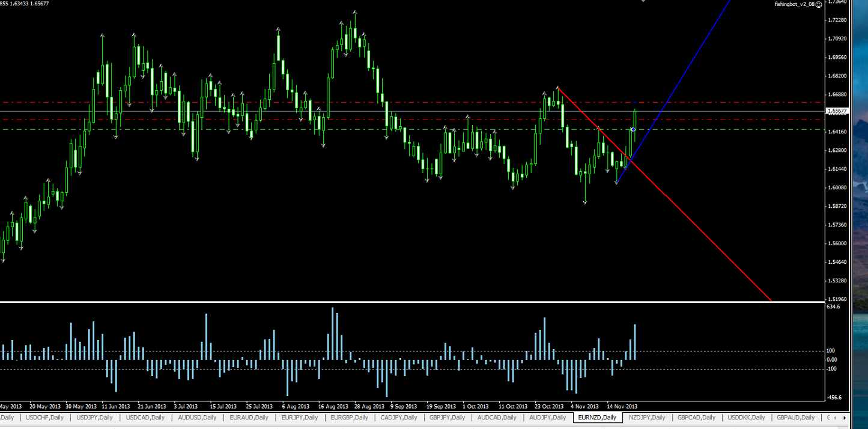Click the indicator scale value -456.6
Viewport: 868px width, 429px height.
(834, 397)
